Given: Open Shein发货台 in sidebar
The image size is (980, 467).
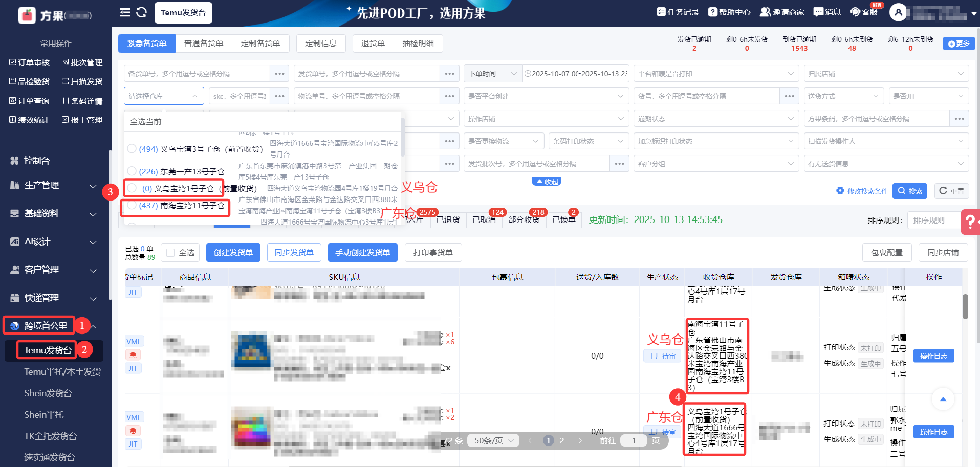Looking at the screenshot, I should tap(48, 393).
